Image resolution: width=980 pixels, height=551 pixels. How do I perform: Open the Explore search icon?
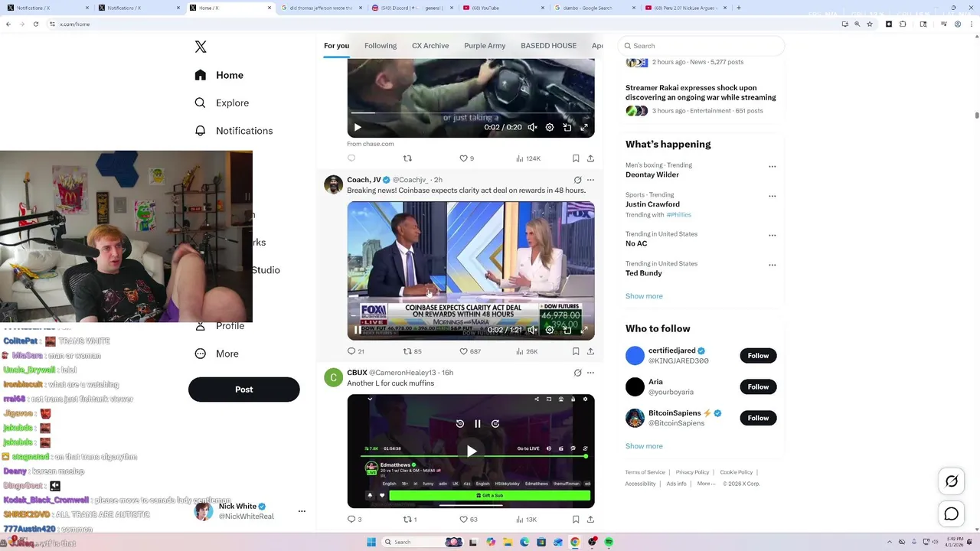tap(201, 103)
